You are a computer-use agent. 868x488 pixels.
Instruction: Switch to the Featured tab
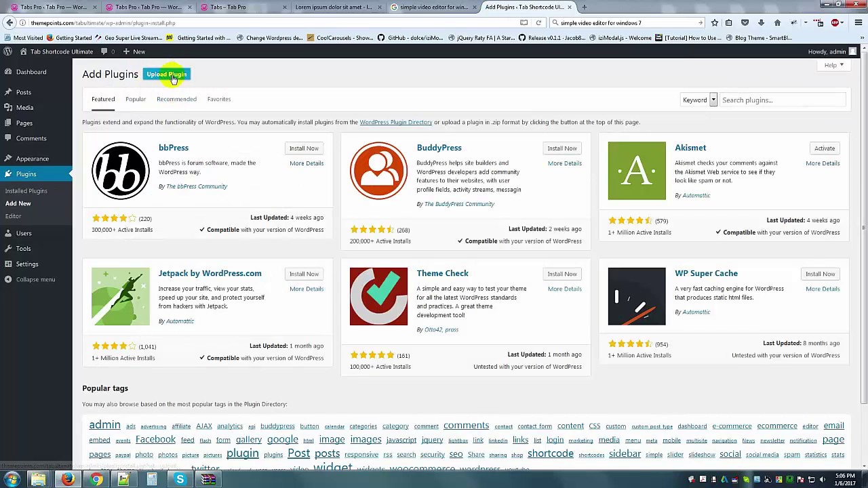coord(103,100)
